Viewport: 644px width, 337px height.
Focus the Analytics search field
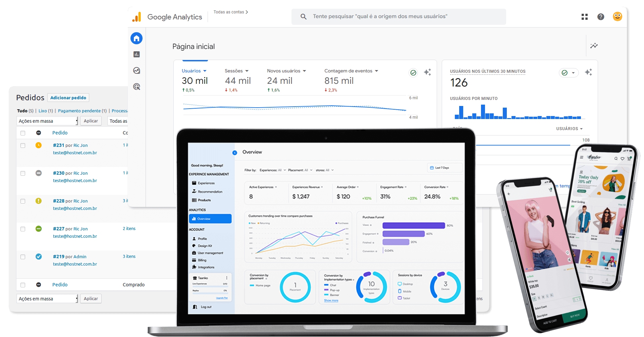tap(398, 16)
